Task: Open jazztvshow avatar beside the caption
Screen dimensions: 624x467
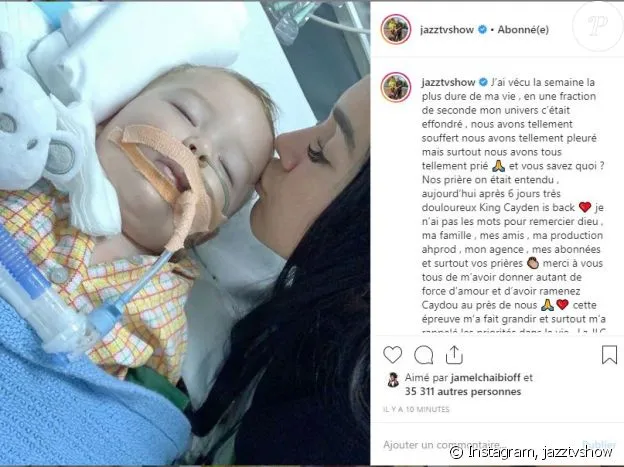Action: 396,87
